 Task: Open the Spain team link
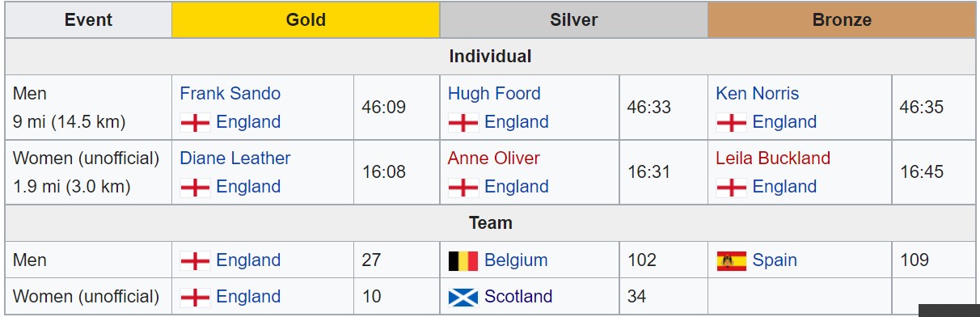(x=775, y=260)
